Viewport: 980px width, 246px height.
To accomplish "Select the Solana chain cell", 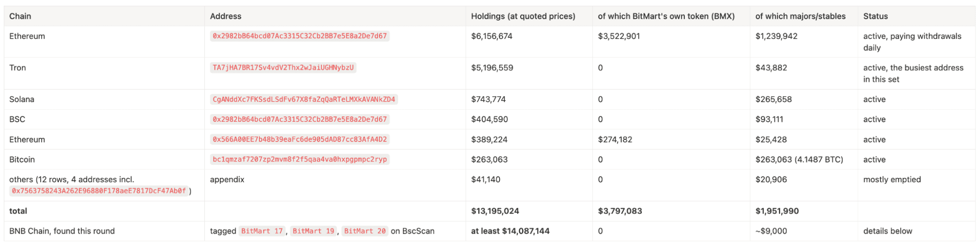I will (x=22, y=99).
